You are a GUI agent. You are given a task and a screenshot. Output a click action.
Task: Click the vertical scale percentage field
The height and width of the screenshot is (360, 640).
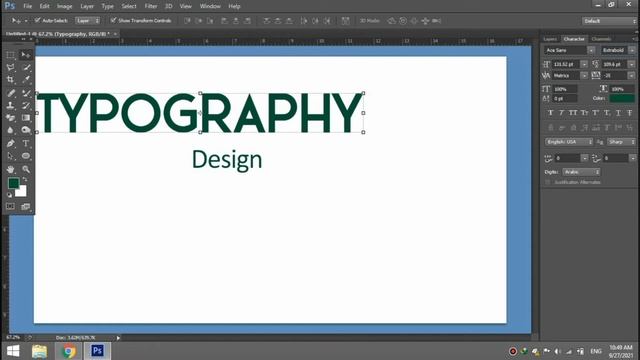point(565,89)
